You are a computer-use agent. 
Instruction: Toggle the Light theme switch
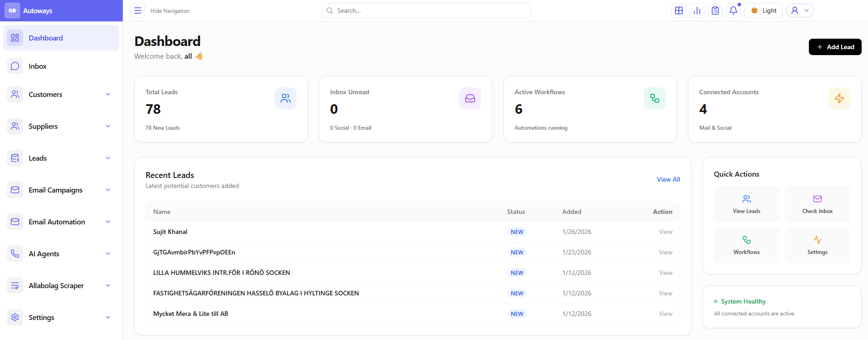pos(763,10)
